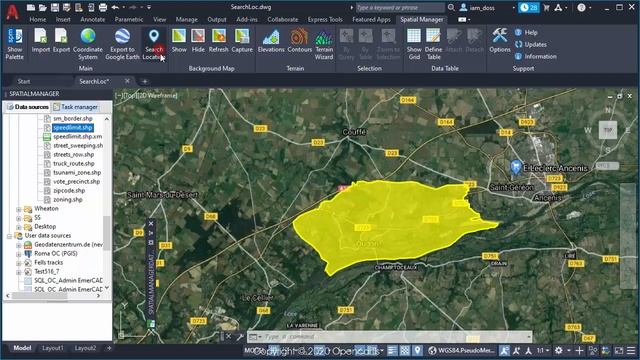The width and height of the screenshot is (640, 360).
Task: Click the E.Leclerc Ancenis map marker
Action: (516, 167)
